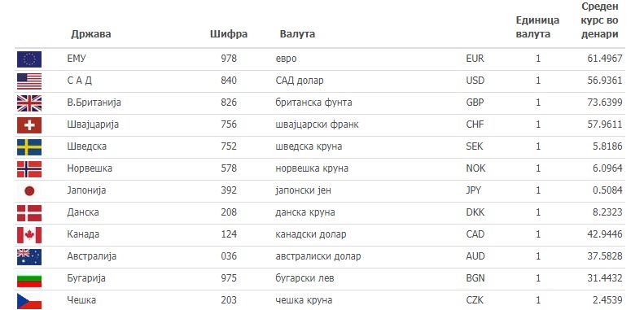
Task: Select the Canada flag icon
Action: pos(29,235)
